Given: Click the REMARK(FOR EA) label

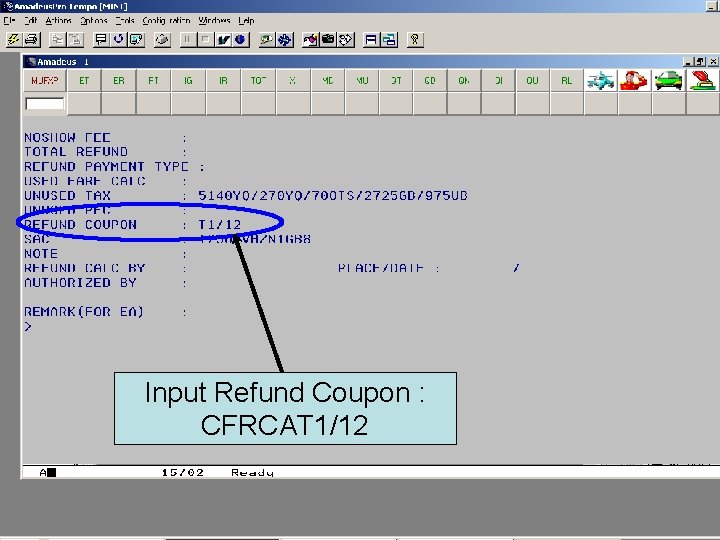Looking at the screenshot, I should coord(84,311).
